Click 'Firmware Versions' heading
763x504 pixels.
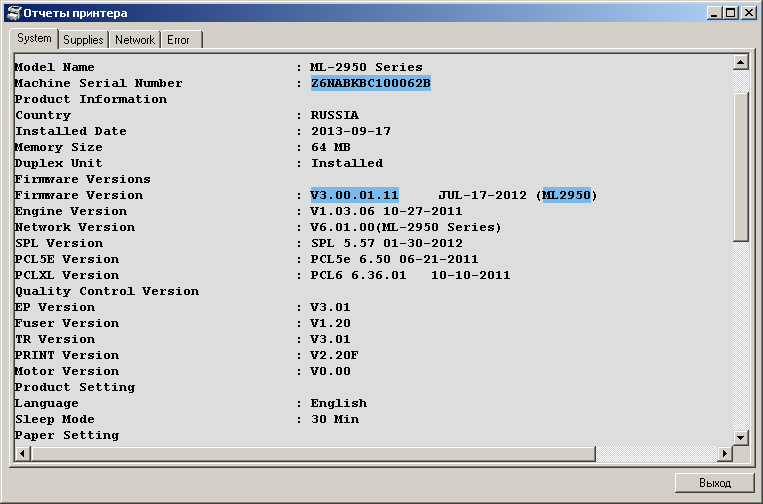(82, 180)
